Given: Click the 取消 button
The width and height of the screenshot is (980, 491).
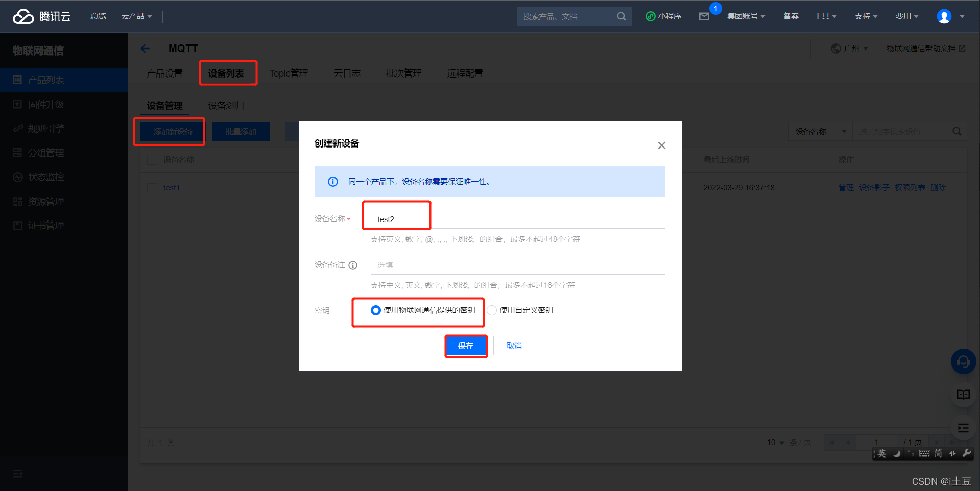Looking at the screenshot, I should coord(514,346).
